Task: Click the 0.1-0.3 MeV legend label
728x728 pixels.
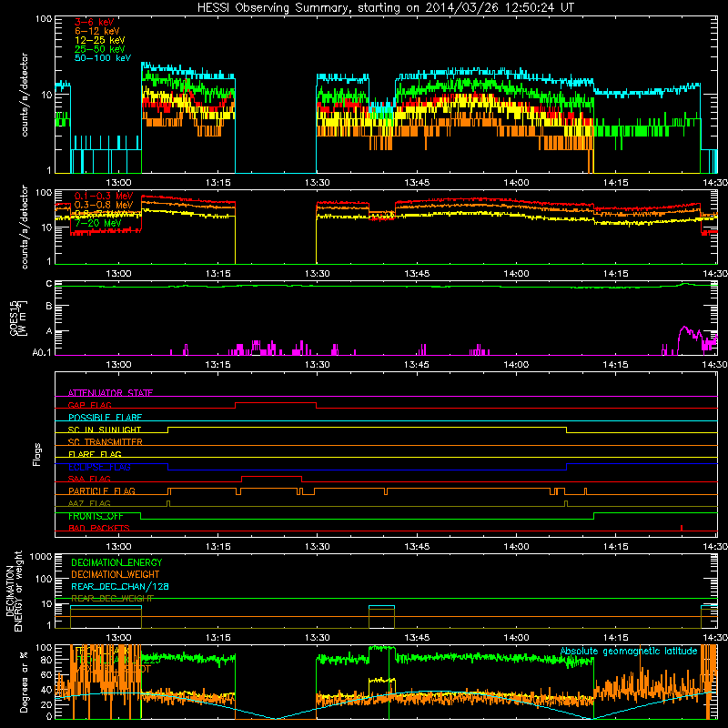Action: tap(104, 196)
